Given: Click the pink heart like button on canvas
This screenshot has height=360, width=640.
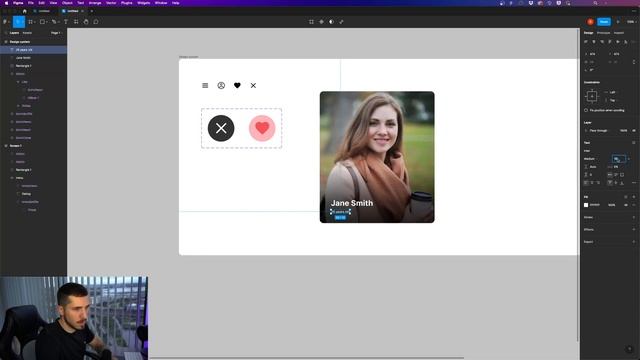Looking at the screenshot, I should coord(262,128).
